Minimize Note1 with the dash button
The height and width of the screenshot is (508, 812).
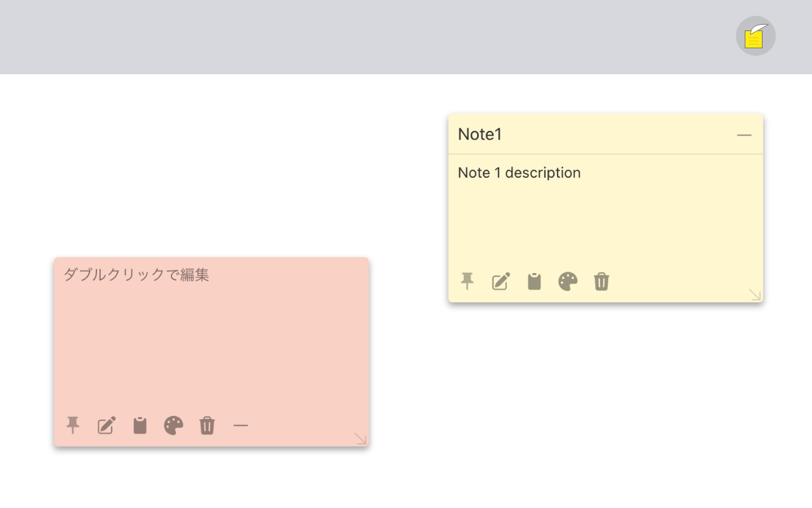(x=744, y=135)
